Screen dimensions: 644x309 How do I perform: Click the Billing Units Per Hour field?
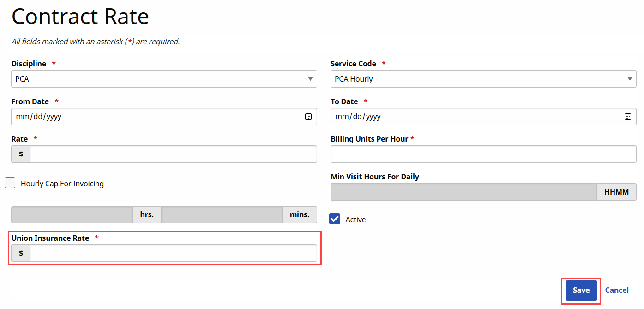click(483, 154)
